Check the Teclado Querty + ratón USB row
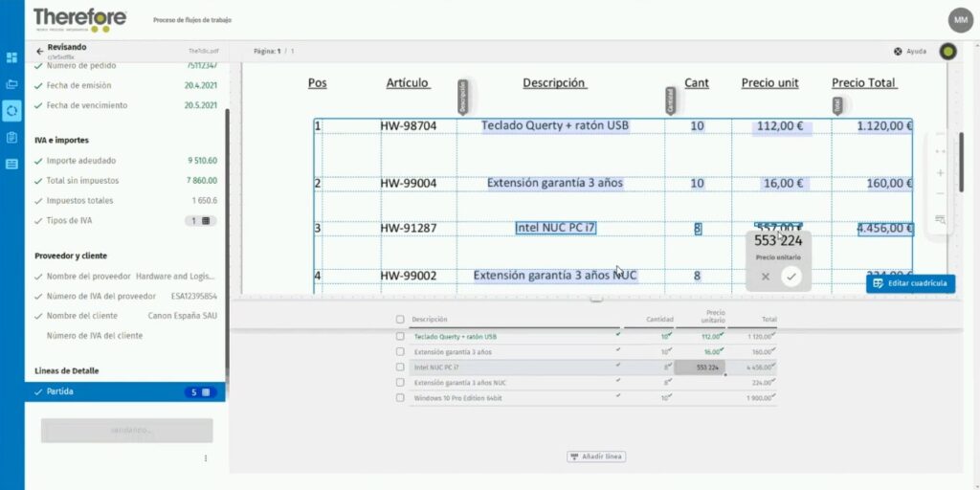The height and width of the screenshot is (490, 980). [x=400, y=337]
